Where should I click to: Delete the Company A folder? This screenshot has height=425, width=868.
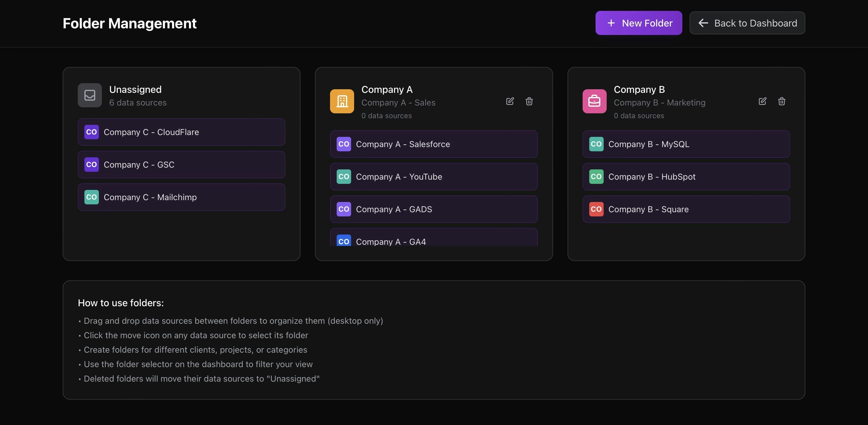click(x=529, y=101)
